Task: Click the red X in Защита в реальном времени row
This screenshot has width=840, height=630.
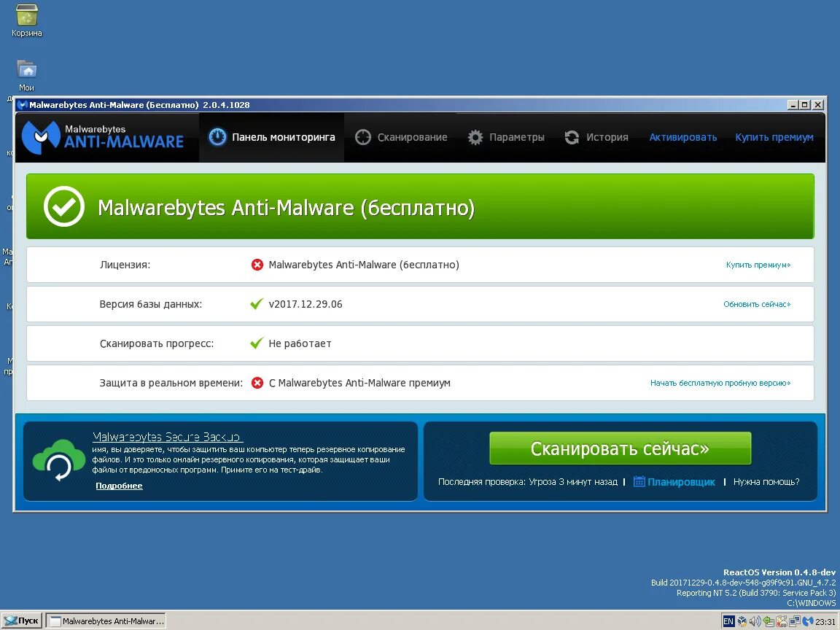Action: click(x=257, y=383)
